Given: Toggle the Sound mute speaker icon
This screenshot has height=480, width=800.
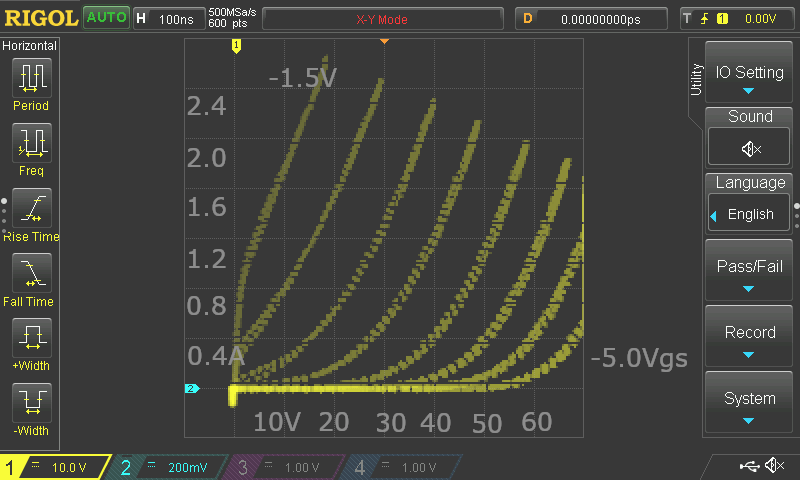Looking at the screenshot, I should pos(749,149).
